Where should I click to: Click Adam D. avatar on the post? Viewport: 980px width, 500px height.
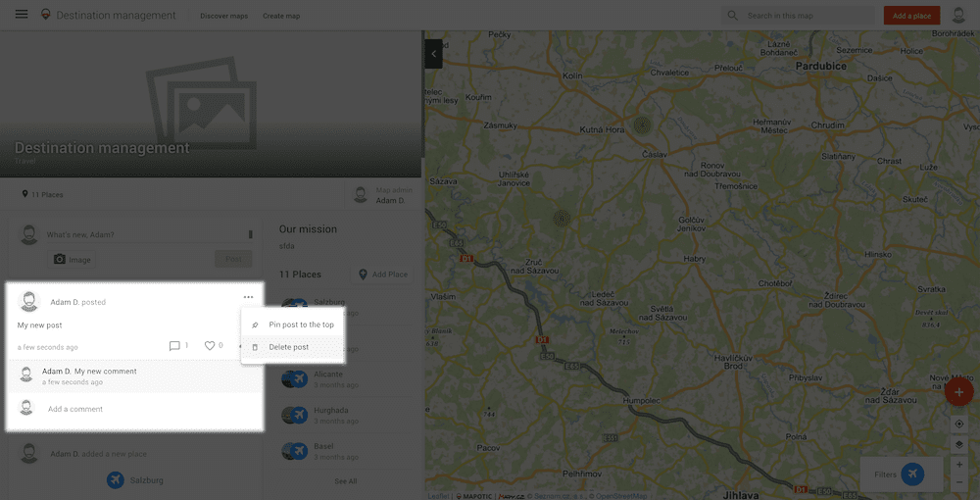(28, 301)
